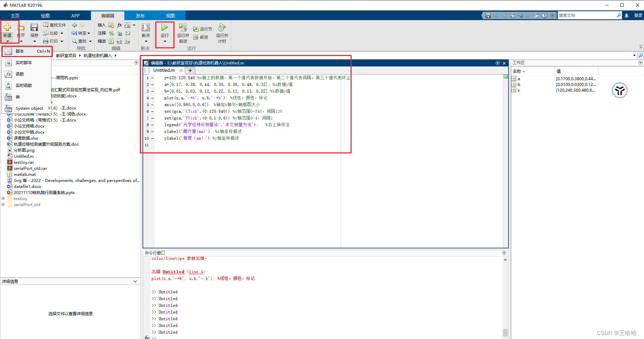Click quick access save icon in title toolbar
Image resolution: width=644 pixels, height=339 pixels.
coord(488,15)
